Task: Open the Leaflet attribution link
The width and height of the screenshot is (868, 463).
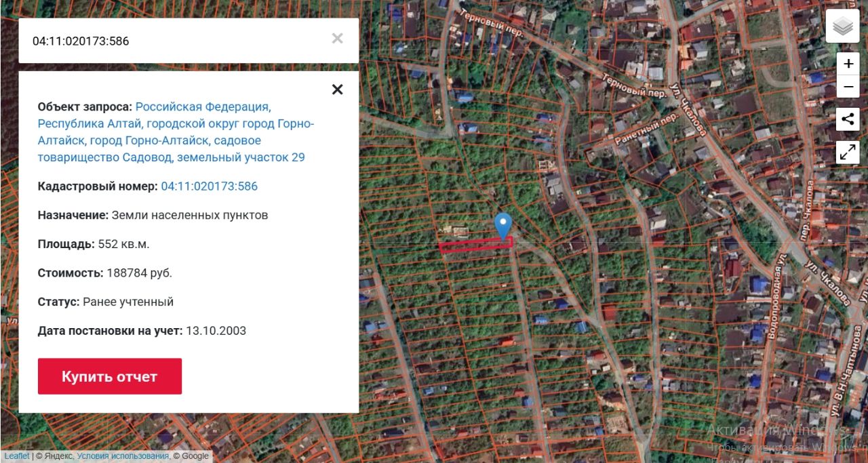Action: pyautogui.click(x=17, y=456)
